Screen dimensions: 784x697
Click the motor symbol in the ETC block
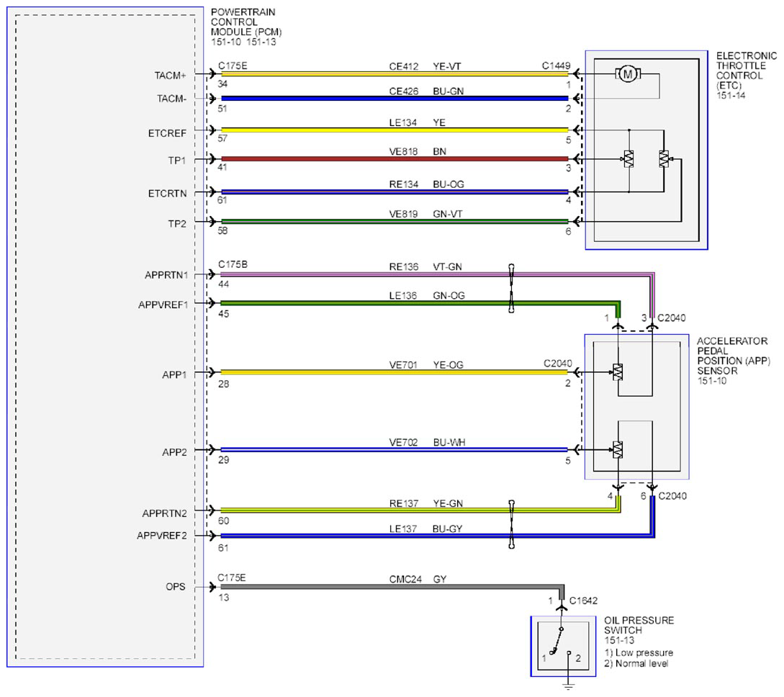tap(628, 74)
